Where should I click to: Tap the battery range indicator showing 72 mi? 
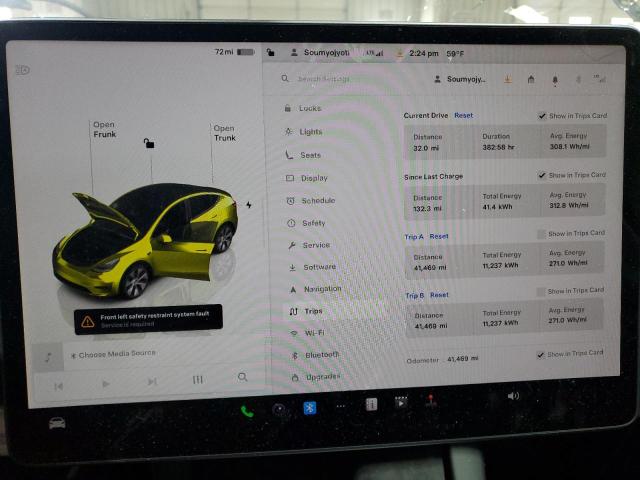234,52
